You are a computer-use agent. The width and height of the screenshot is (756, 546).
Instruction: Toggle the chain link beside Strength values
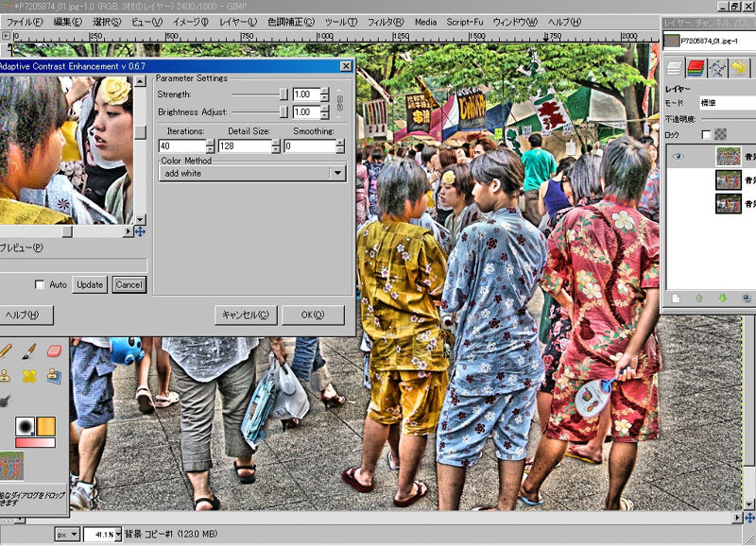[340, 103]
